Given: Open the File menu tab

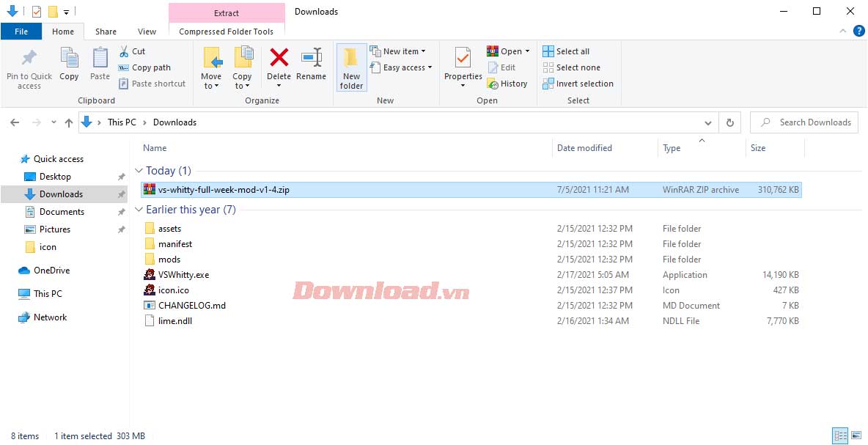Looking at the screenshot, I should click(21, 32).
